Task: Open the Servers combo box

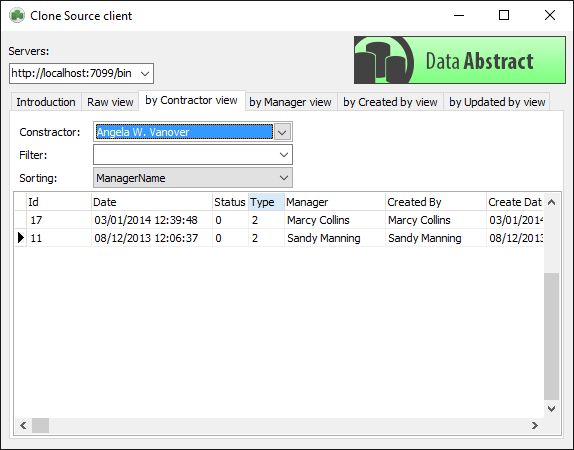Action: click(x=145, y=73)
